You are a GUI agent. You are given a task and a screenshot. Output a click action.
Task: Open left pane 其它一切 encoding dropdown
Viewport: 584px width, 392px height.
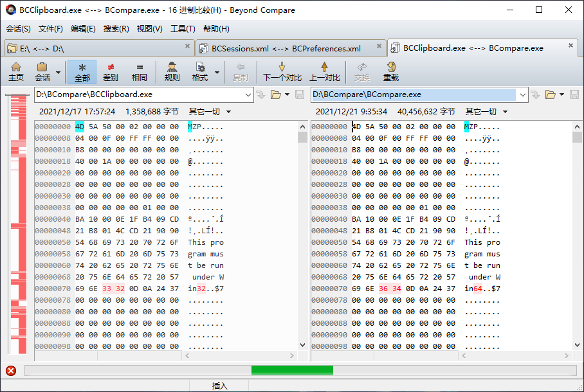tap(210, 112)
